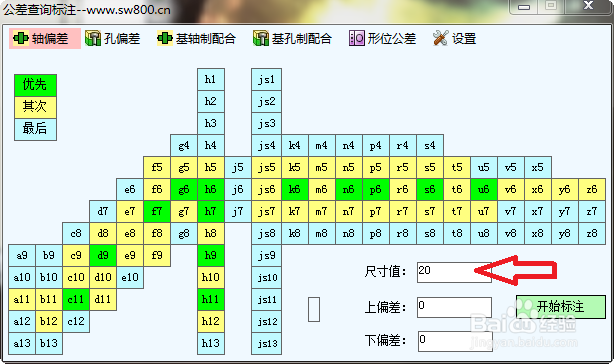Screen dimensions: 614x364
Task: Choose tolerance d11
Action: (x=103, y=299)
